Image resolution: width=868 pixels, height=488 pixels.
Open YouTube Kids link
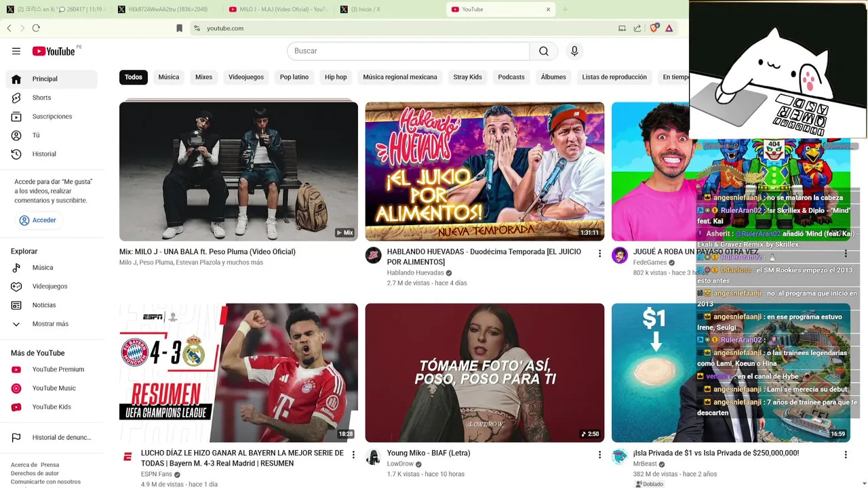pyautogui.click(x=52, y=407)
